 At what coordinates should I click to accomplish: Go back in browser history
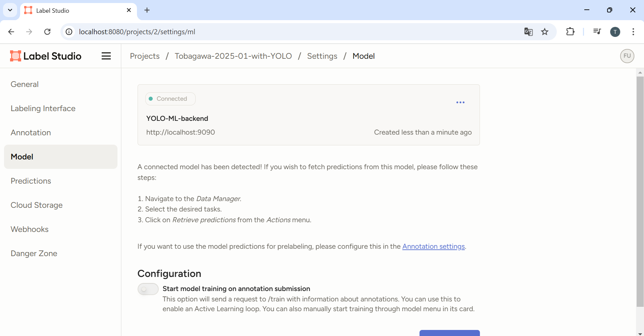pos(11,32)
